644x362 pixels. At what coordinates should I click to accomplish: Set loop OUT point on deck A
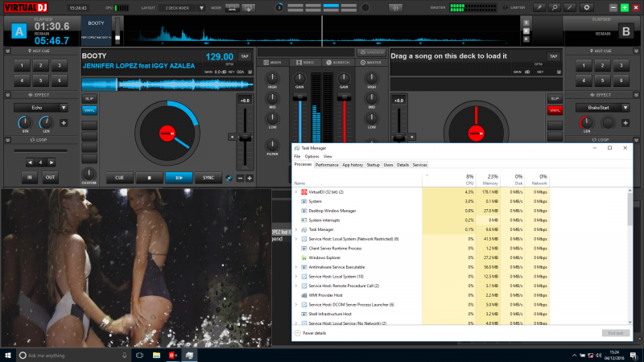(50, 177)
